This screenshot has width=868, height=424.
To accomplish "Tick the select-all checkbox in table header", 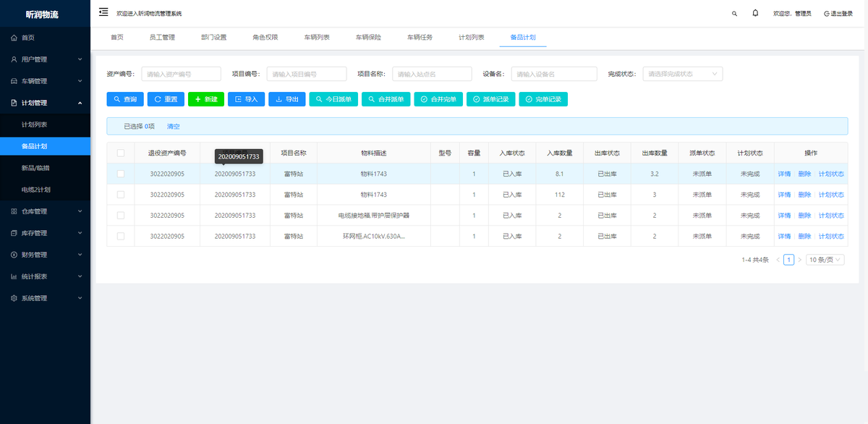I will [x=121, y=153].
